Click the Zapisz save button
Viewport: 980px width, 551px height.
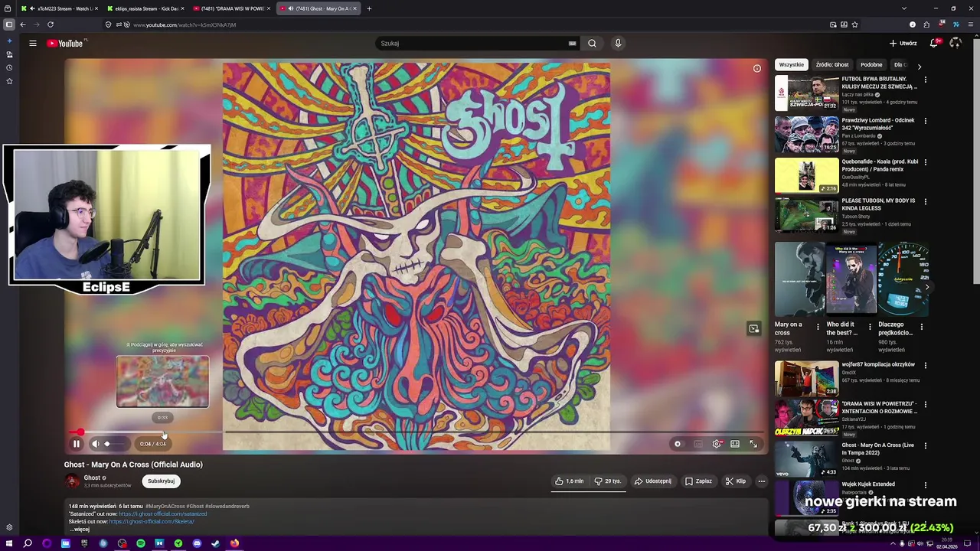point(698,481)
